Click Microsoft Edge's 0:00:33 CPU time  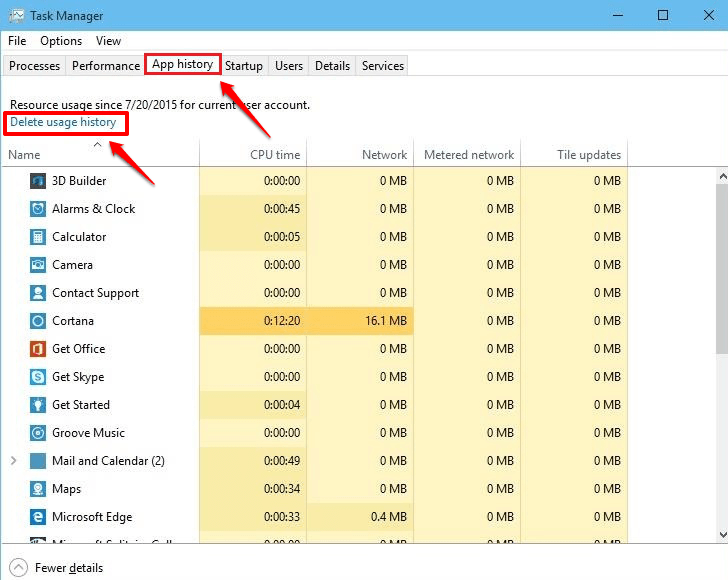[282, 517]
